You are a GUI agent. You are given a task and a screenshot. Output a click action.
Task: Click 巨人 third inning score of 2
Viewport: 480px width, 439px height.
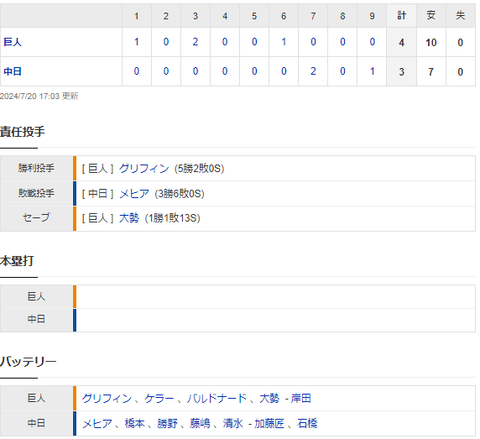(195, 42)
